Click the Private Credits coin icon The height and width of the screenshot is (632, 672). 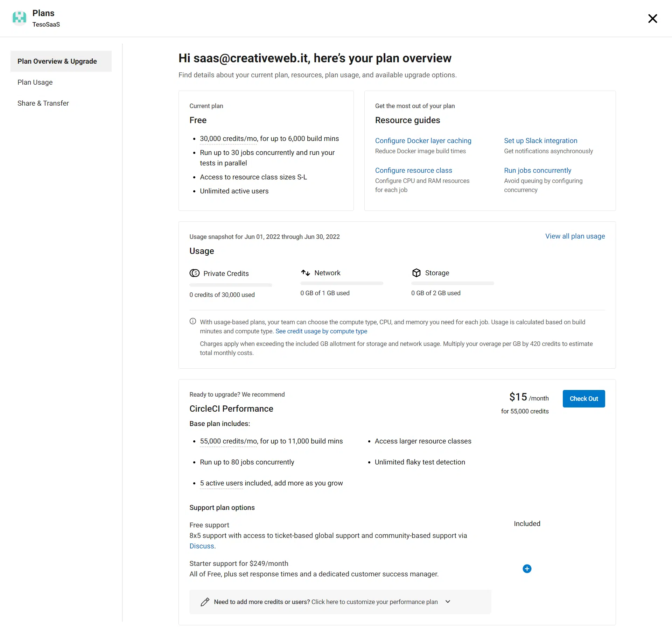[x=195, y=273]
